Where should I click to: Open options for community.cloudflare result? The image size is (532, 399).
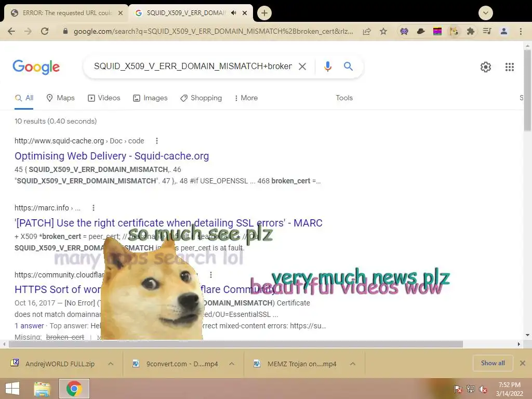click(x=211, y=274)
